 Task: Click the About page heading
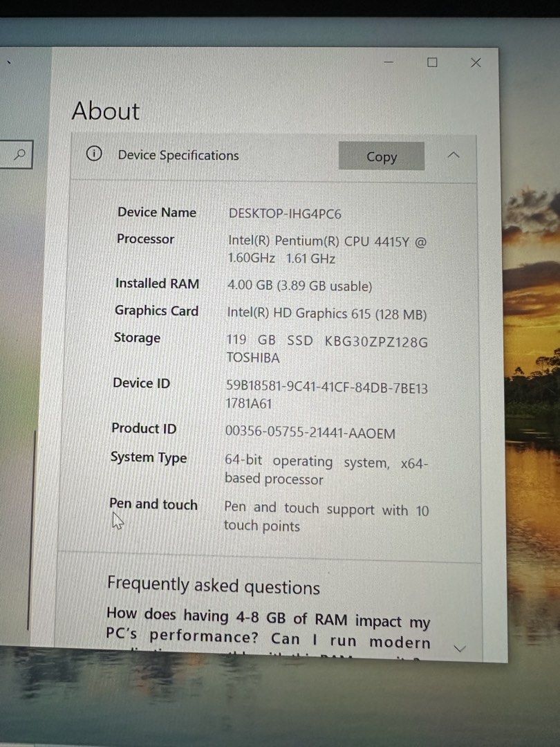(x=106, y=111)
